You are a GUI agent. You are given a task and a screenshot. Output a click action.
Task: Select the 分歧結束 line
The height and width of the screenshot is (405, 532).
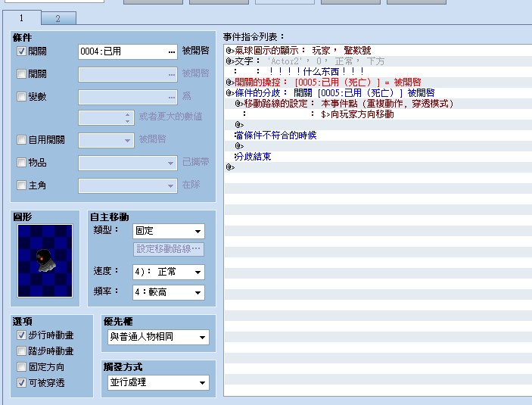click(378, 157)
